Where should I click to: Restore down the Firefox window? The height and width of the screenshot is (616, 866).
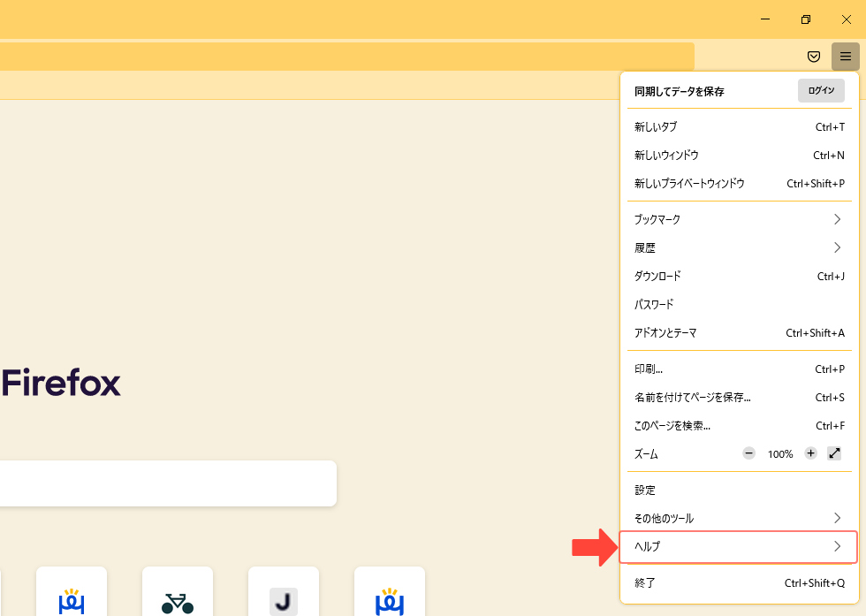pos(806,19)
